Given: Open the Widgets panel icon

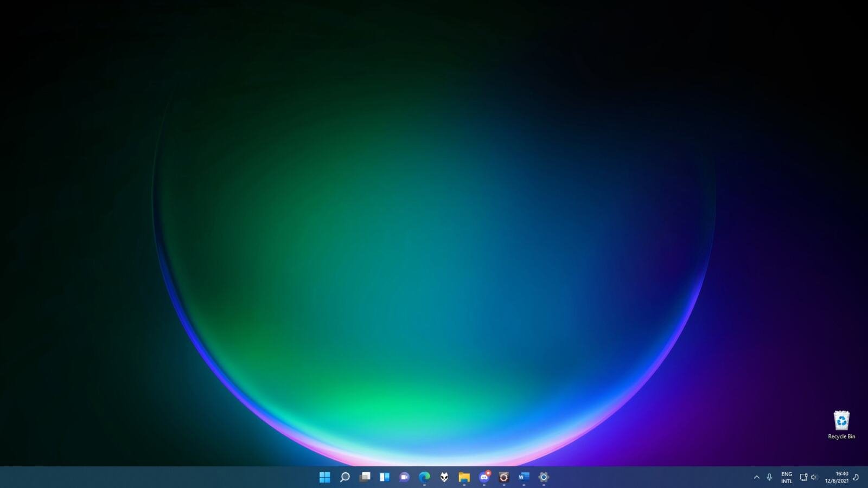Looking at the screenshot, I should [385, 477].
